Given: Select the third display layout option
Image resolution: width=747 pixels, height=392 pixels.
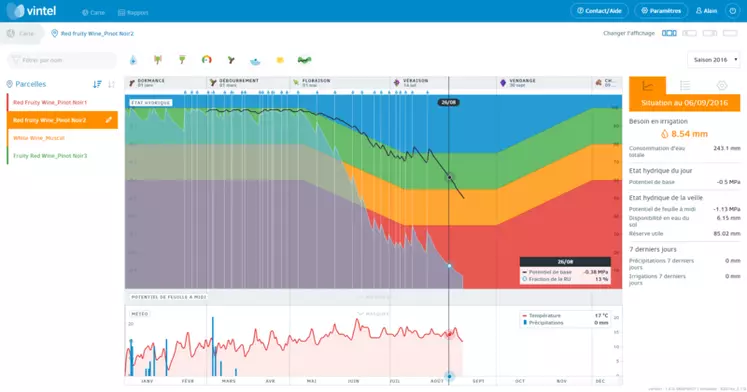Looking at the screenshot, I should 710,33.
